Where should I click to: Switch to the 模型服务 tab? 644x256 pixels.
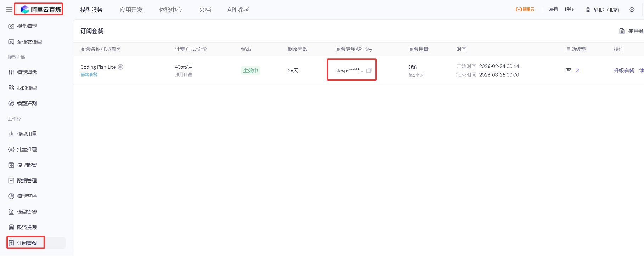point(91,10)
